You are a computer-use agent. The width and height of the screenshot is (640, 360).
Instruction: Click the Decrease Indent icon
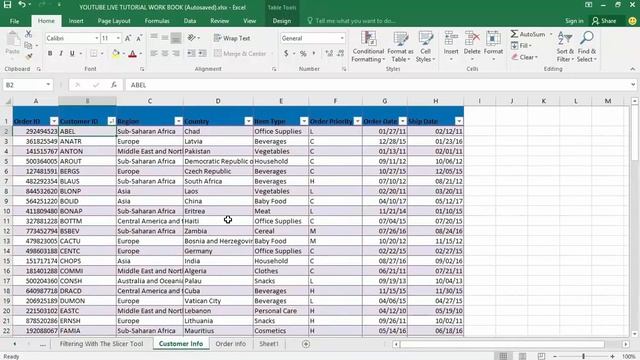[191, 53]
